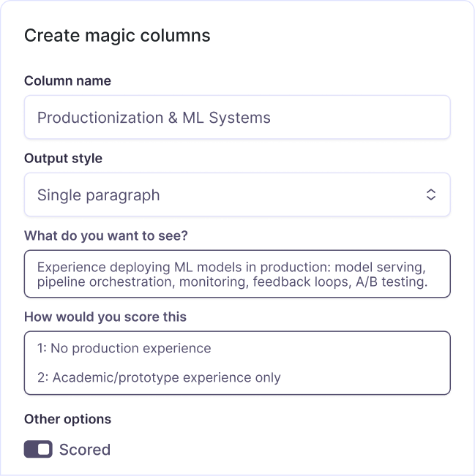The height and width of the screenshot is (476, 475).
Task: Click the 'Other options' heading
Action: pyautogui.click(x=67, y=419)
